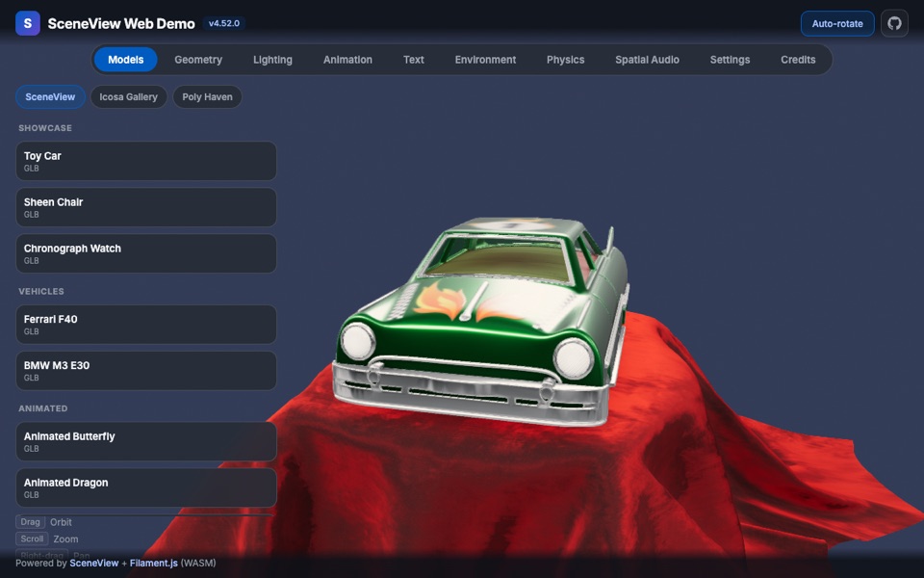Open the Geometry tab
Viewport: 924px width, 578px height.
pyautogui.click(x=198, y=60)
